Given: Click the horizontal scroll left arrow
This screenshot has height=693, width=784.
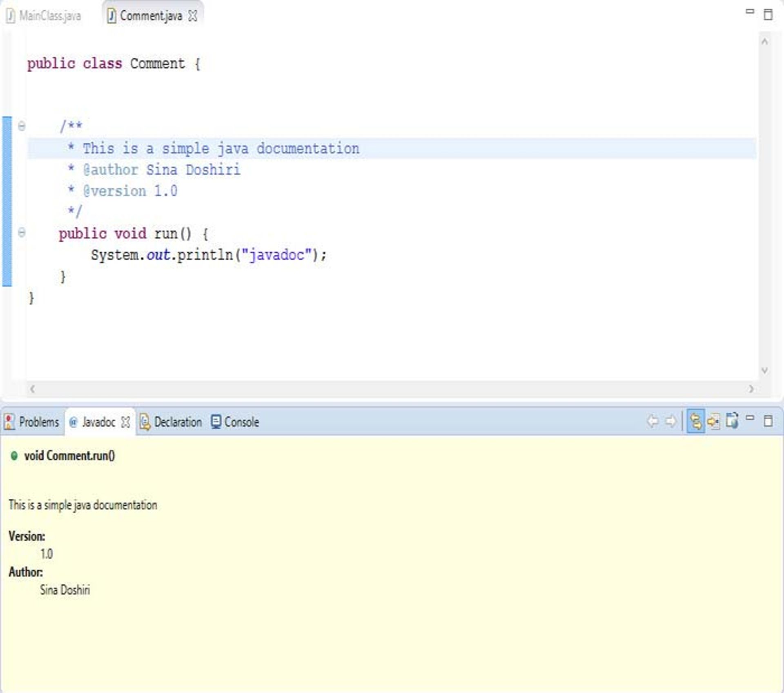Looking at the screenshot, I should (x=33, y=389).
